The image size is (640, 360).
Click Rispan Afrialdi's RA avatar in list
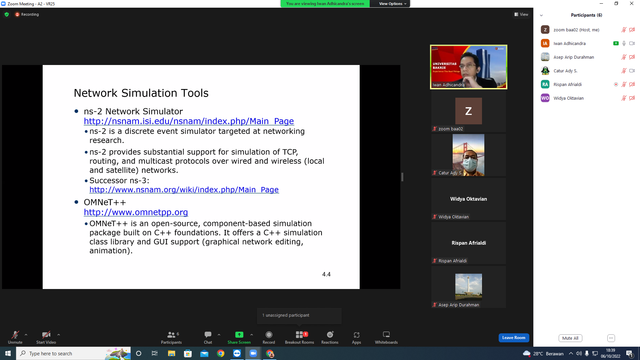[545, 84]
